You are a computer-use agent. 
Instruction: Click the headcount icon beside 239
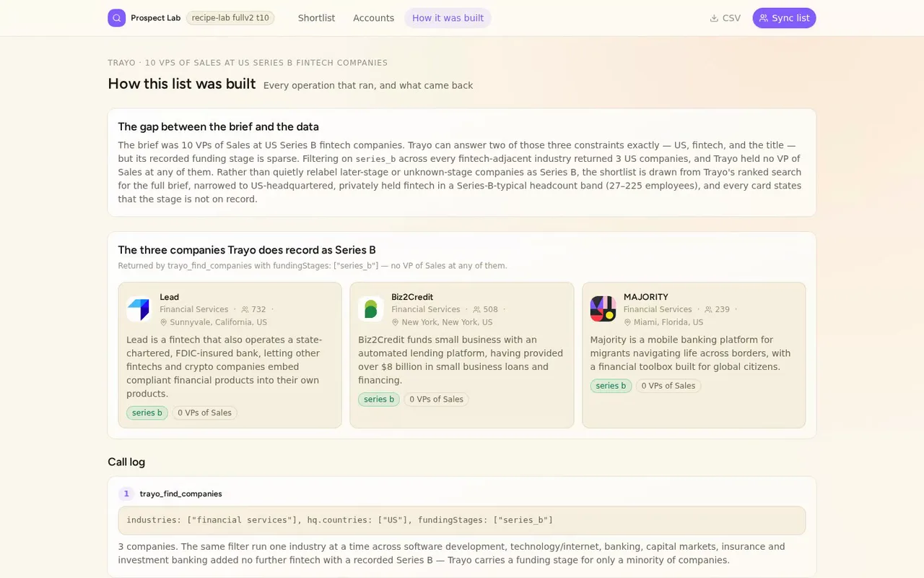coord(708,309)
